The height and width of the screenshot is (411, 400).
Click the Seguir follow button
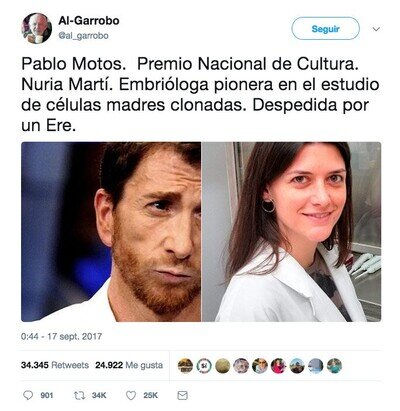click(x=325, y=29)
